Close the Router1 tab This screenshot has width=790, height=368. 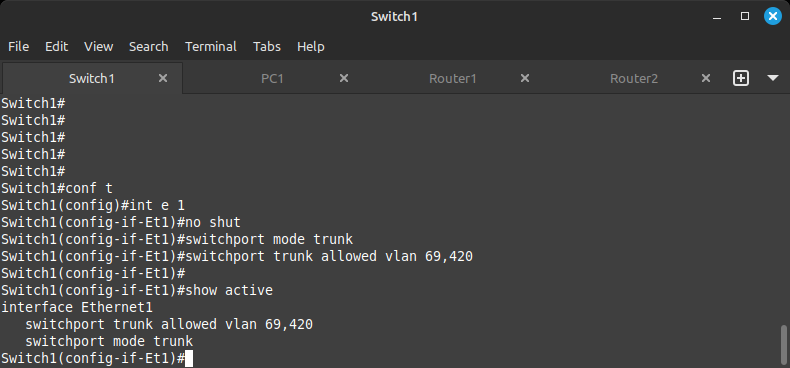click(x=524, y=78)
